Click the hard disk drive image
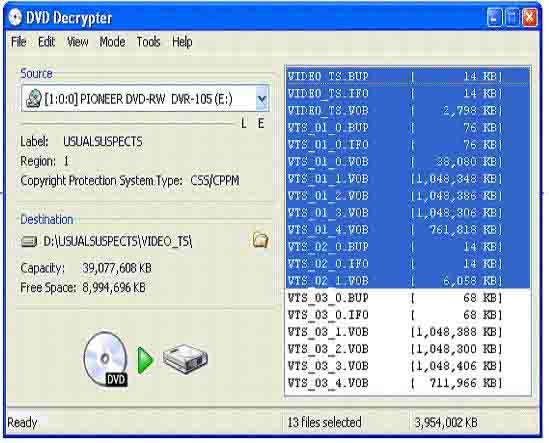The width and height of the screenshot is (549, 443). 185,360
